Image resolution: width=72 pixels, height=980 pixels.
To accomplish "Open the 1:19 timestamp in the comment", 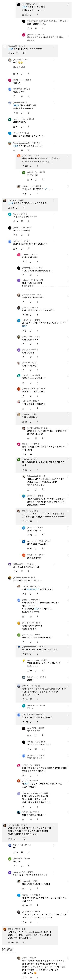I will 11,203.
